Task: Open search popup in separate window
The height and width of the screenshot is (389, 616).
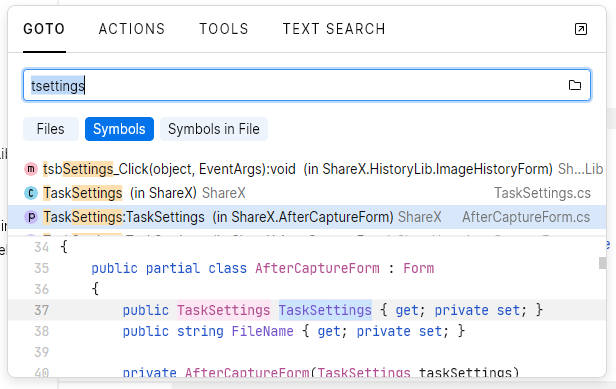Action: [x=581, y=29]
